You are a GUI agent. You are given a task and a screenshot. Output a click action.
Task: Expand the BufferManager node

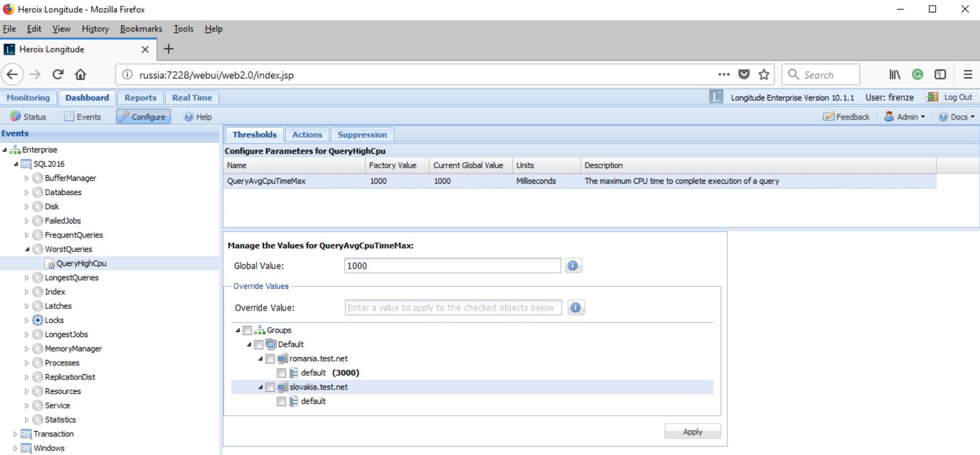click(27, 178)
